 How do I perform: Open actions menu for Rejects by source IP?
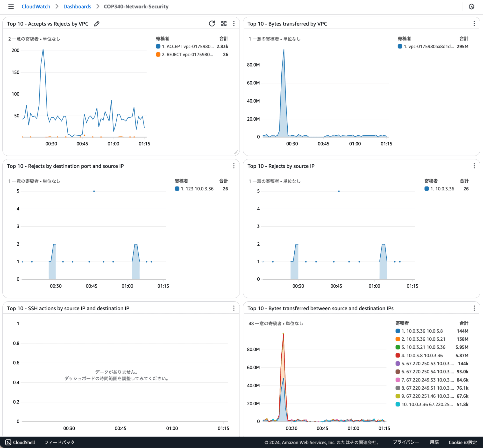tap(474, 166)
